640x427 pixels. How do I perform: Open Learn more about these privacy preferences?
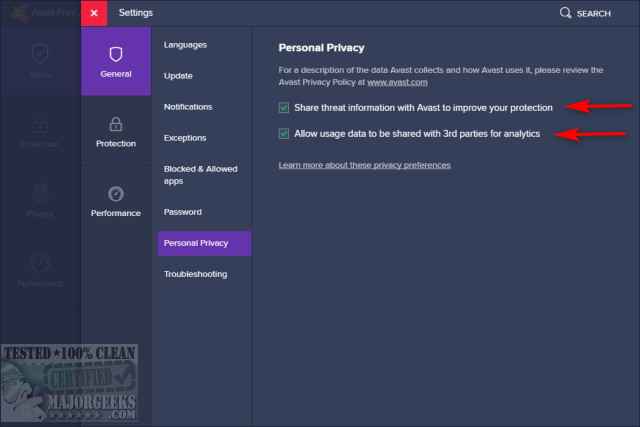tap(364, 165)
